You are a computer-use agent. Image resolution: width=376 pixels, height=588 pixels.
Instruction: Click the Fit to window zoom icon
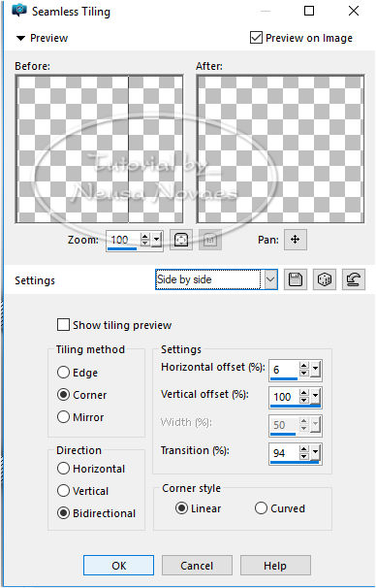[181, 240]
